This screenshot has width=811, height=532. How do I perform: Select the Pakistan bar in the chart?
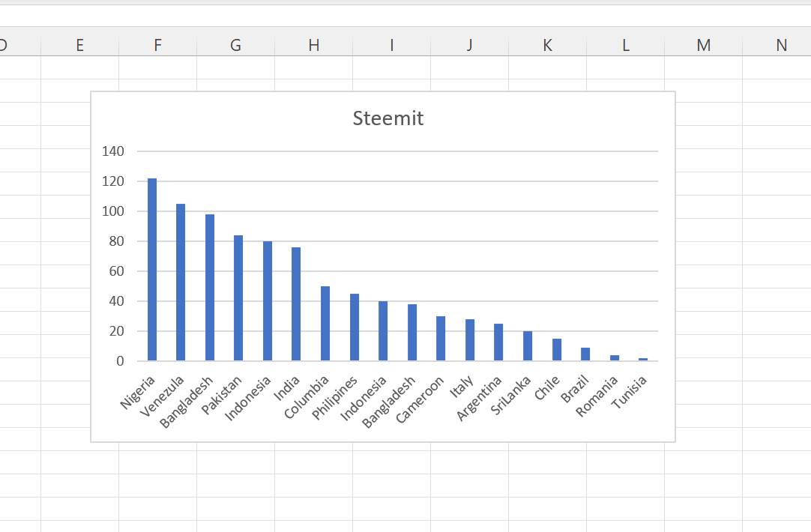click(238, 297)
